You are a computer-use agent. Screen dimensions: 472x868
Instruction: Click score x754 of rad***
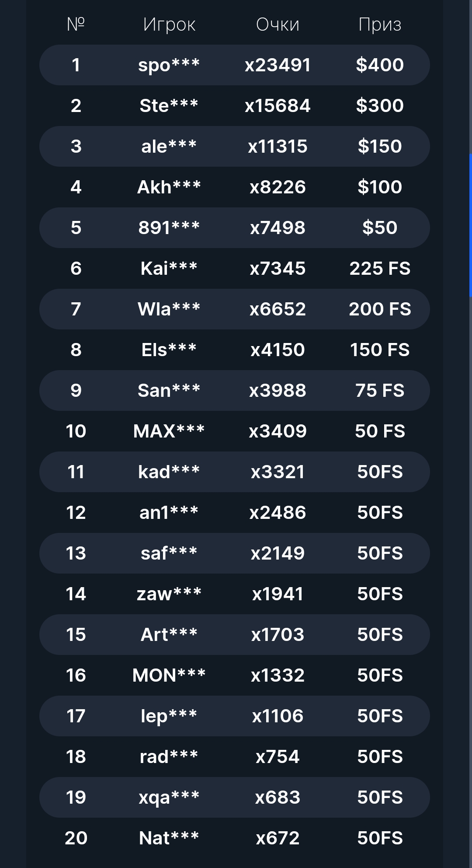[278, 757]
